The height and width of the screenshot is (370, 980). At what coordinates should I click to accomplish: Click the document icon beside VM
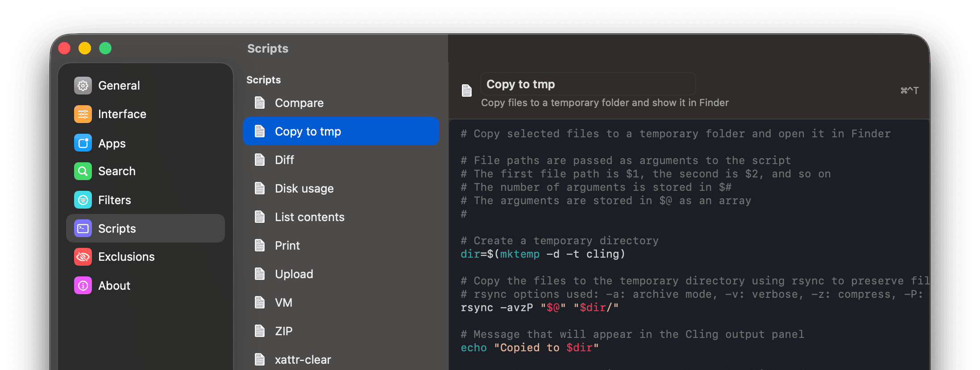pyautogui.click(x=260, y=302)
